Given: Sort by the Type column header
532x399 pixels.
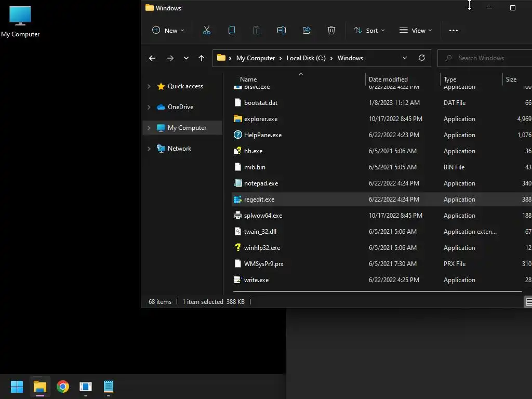Looking at the screenshot, I should (450, 79).
